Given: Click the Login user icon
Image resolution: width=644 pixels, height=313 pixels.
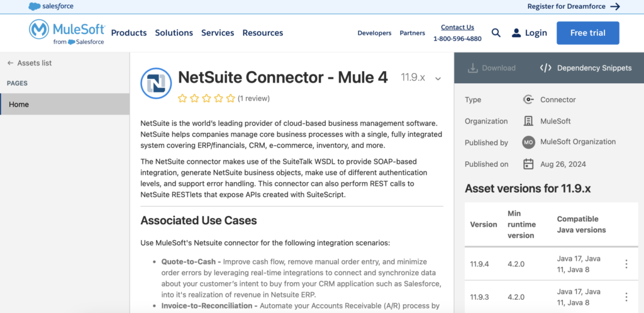Looking at the screenshot, I should [x=516, y=33].
